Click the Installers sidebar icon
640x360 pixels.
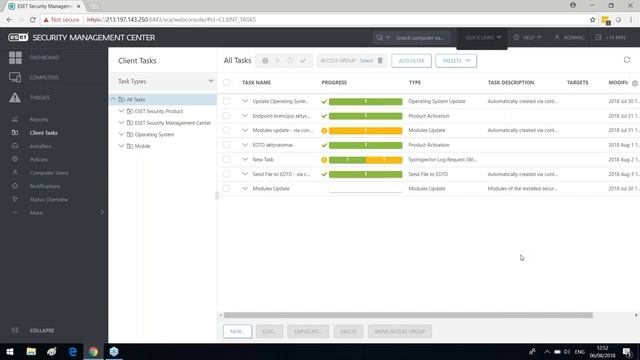(x=15, y=146)
